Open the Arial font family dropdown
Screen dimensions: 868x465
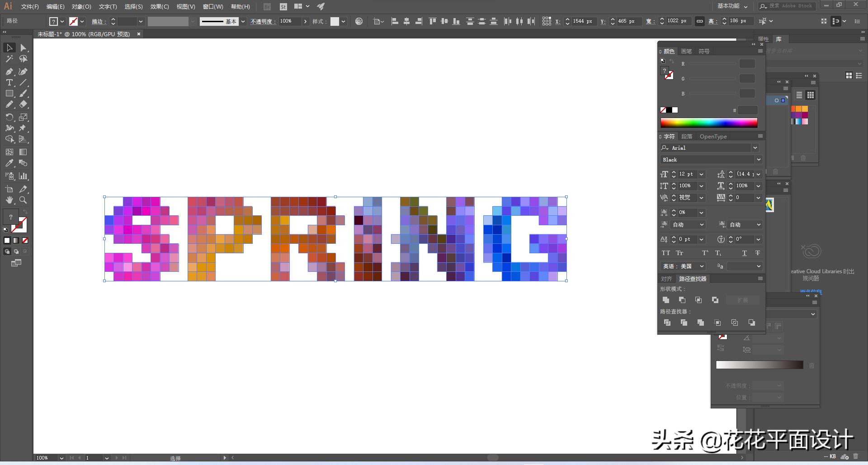click(755, 148)
